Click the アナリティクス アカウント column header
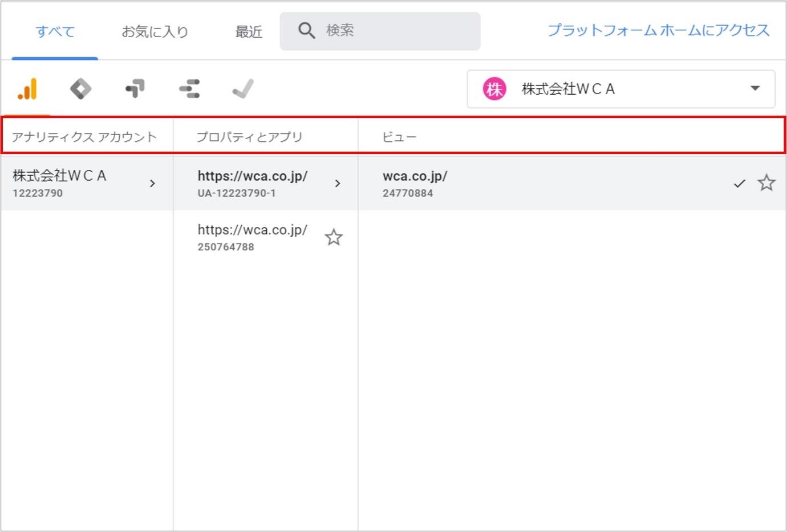Image resolution: width=787 pixels, height=532 pixels. point(84,137)
